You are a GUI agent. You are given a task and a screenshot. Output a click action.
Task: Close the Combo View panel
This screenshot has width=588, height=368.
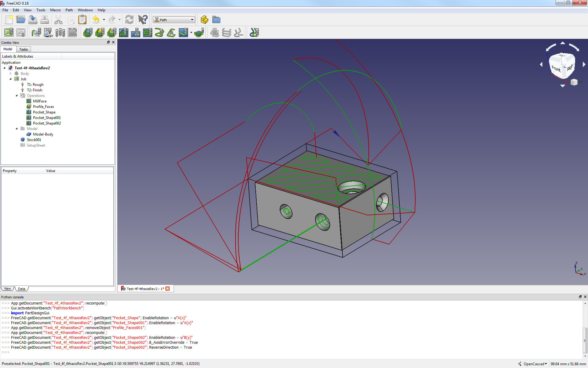tap(113, 42)
